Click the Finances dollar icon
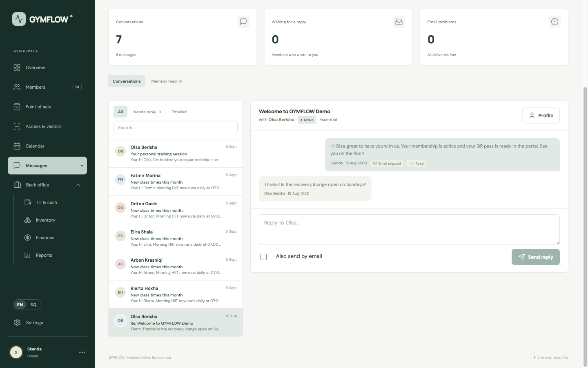 28,238
